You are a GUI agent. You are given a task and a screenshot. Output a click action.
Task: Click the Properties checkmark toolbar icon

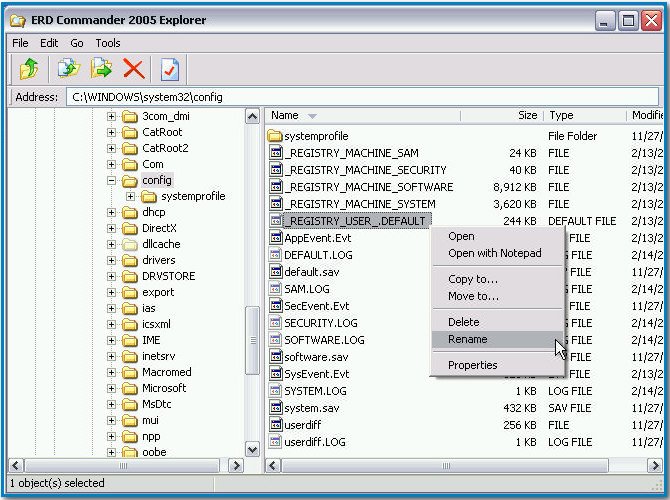click(x=170, y=69)
